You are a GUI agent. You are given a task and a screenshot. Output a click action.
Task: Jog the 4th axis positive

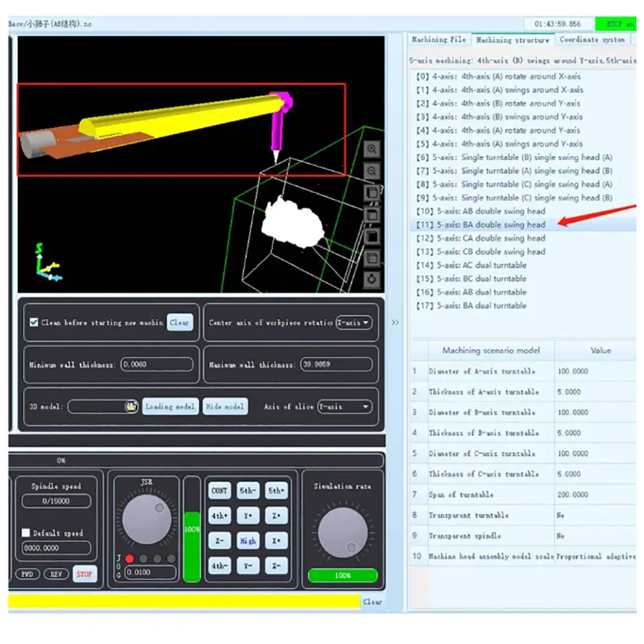[220, 515]
